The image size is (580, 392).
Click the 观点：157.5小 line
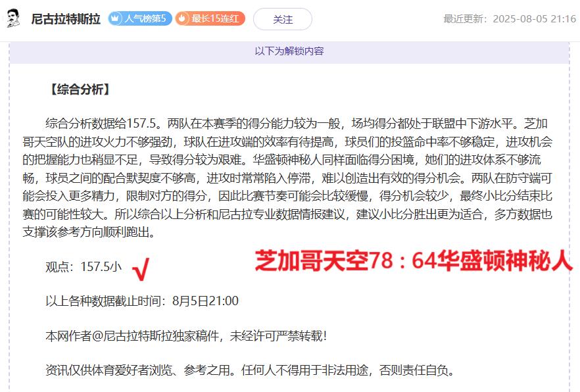84,266
